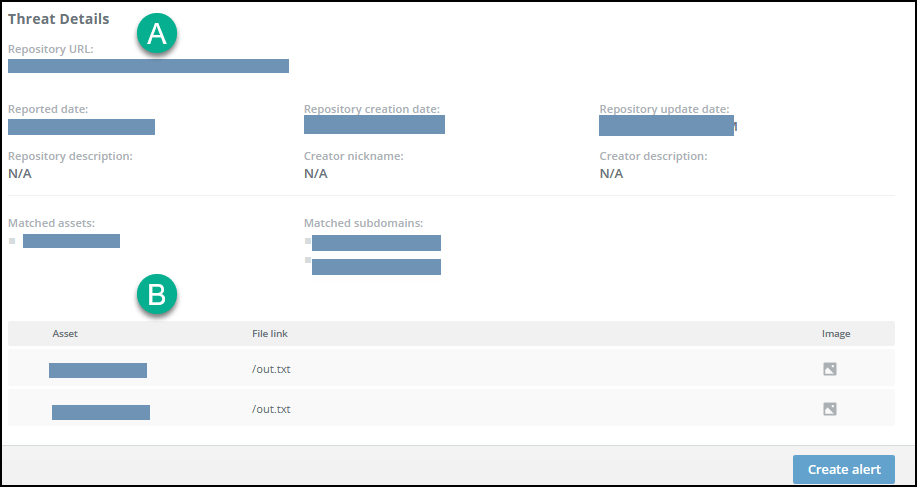The height and width of the screenshot is (487, 917).
Task: Click the first row asset name
Action: click(98, 370)
